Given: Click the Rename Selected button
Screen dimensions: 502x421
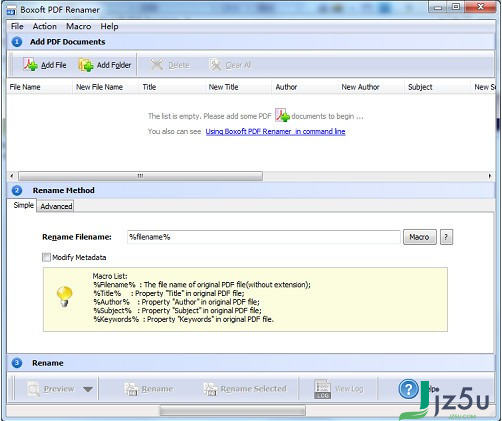Looking at the screenshot, I should 245,389.
